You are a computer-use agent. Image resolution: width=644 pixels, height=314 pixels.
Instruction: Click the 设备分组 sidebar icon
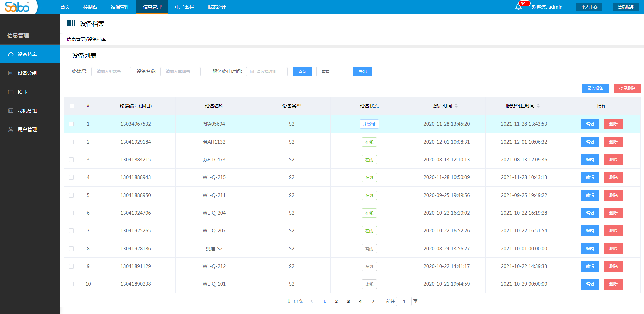(11, 73)
